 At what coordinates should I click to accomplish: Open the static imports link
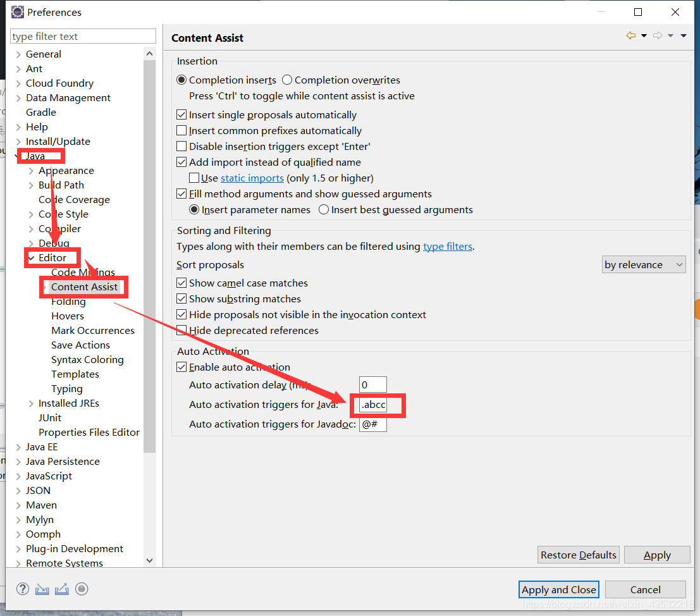pyautogui.click(x=252, y=178)
